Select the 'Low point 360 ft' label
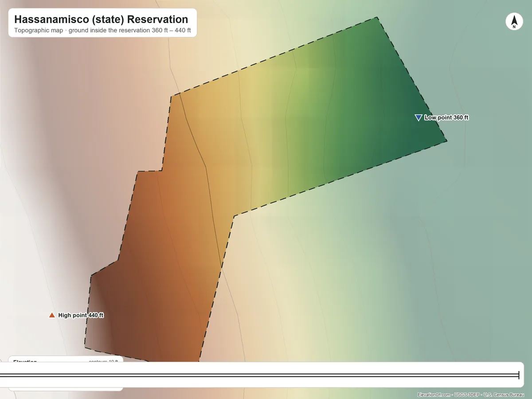Image resolution: width=532 pixels, height=399 pixels. point(446,117)
